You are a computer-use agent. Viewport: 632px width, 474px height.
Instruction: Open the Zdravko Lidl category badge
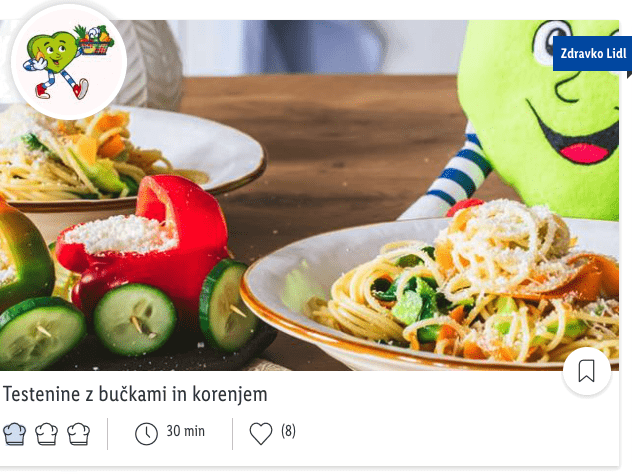click(592, 54)
